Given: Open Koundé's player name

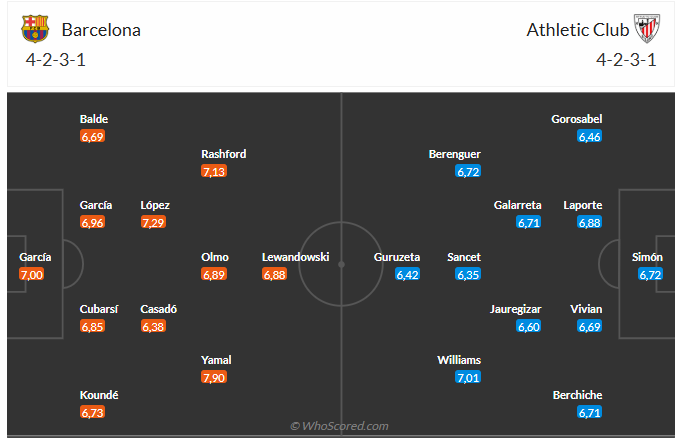Looking at the screenshot, I should tap(99, 395).
